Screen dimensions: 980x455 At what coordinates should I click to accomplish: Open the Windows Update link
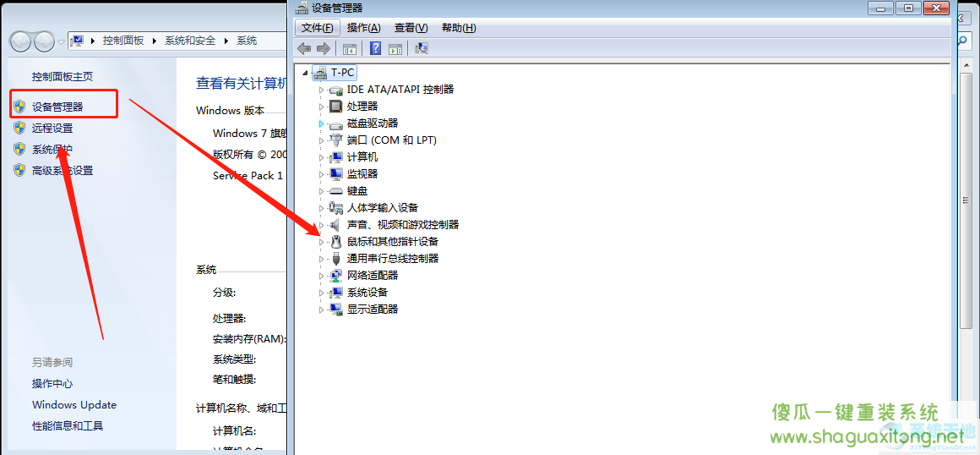click(x=74, y=405)
